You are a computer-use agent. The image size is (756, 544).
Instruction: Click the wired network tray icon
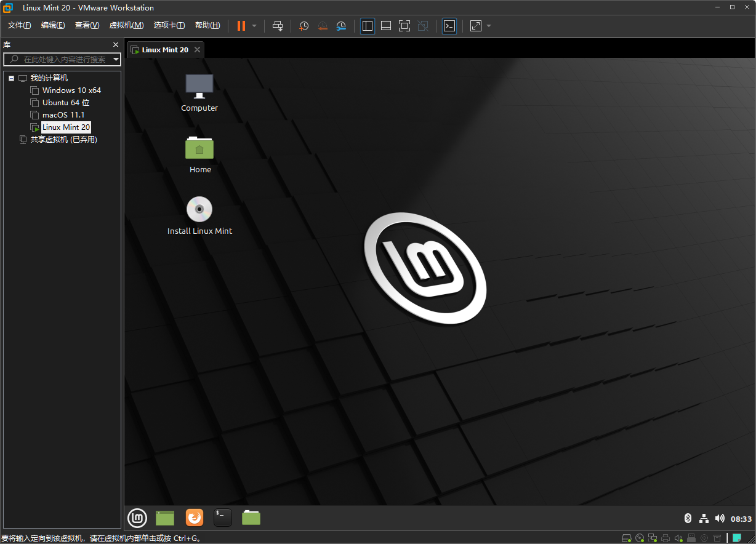[x=704, y=518]
